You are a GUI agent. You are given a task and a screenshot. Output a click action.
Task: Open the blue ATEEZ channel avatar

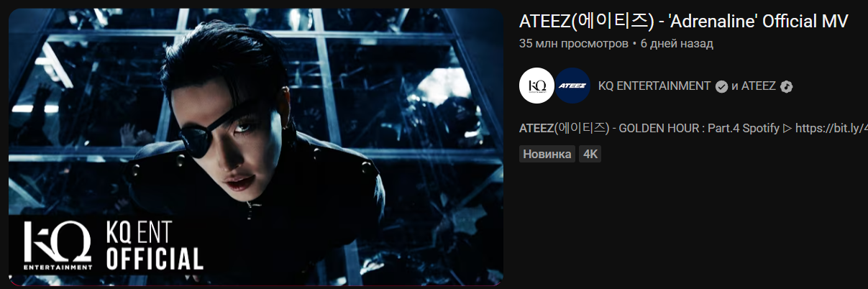(x=573, y=86)
